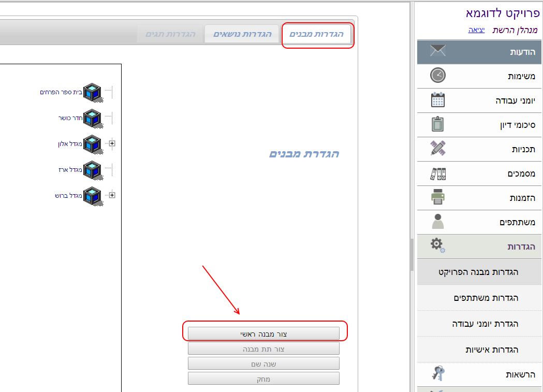The width and height of the screenshot is (543, 392).
Task: Select the חדר כושר building item
Action: coord(70,118)
